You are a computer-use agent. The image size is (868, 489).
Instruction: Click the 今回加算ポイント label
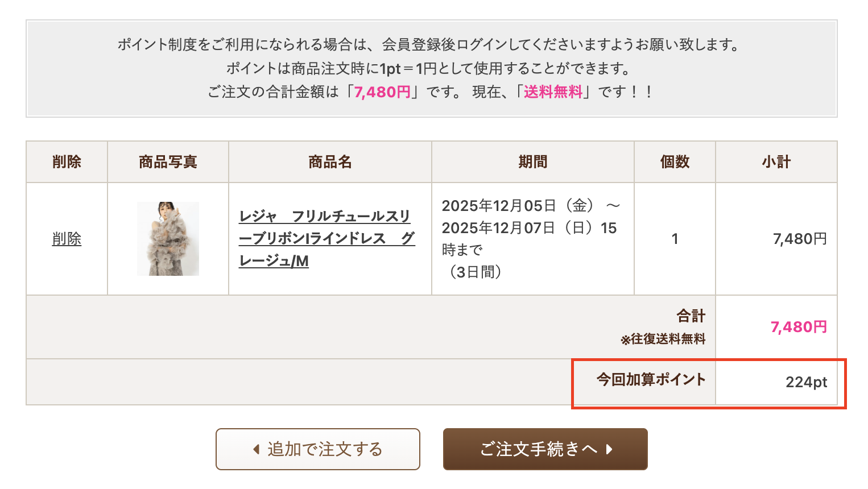pyautogui.click(x=651, y=380)
